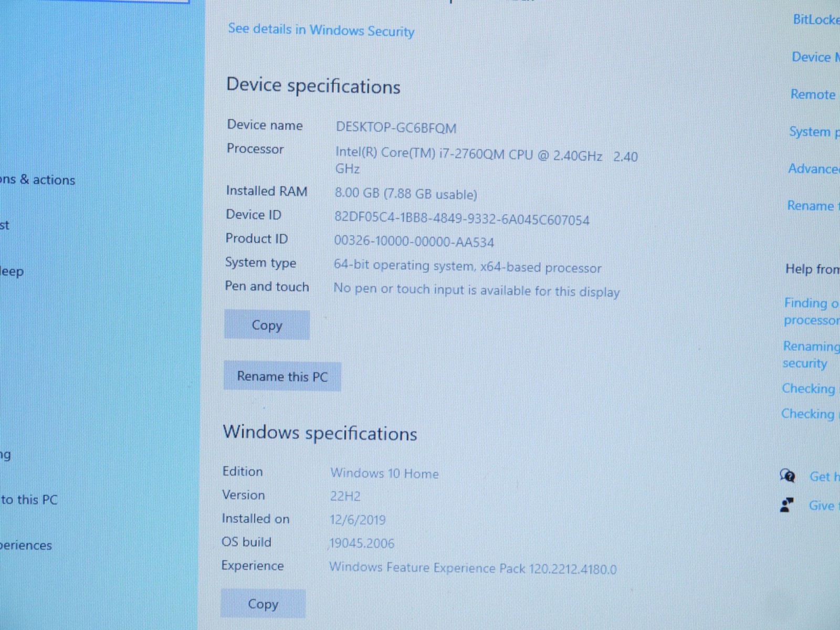Screen dimensions: 840x630
Task: Click the Version label
Action: pos(244,495)
